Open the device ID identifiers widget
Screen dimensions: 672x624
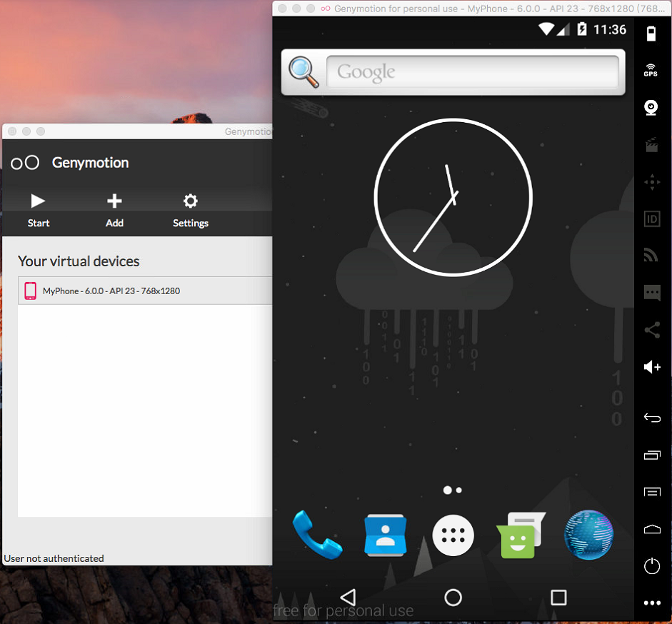click(652, 219)
